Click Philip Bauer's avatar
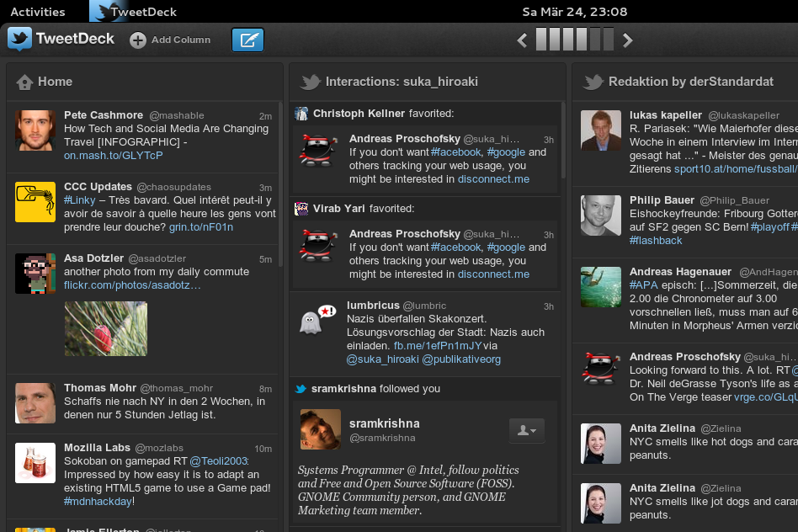 pyautogui.click(x=601, y=215)
